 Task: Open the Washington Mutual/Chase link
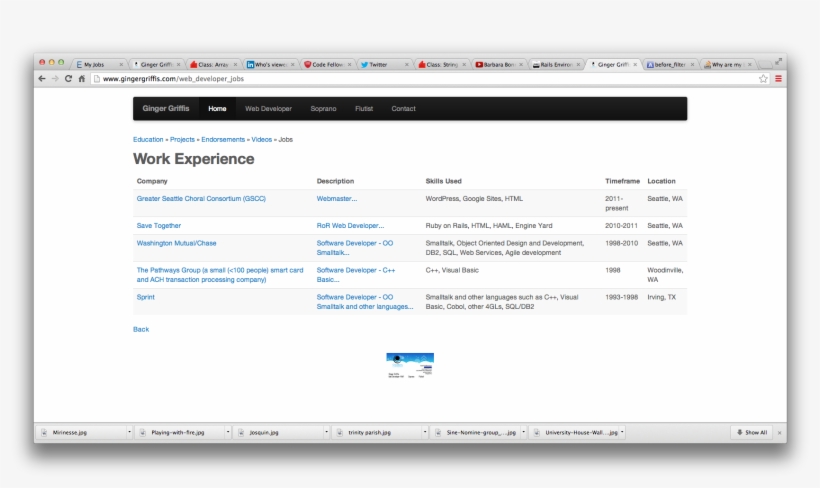(x=176, y=243)
